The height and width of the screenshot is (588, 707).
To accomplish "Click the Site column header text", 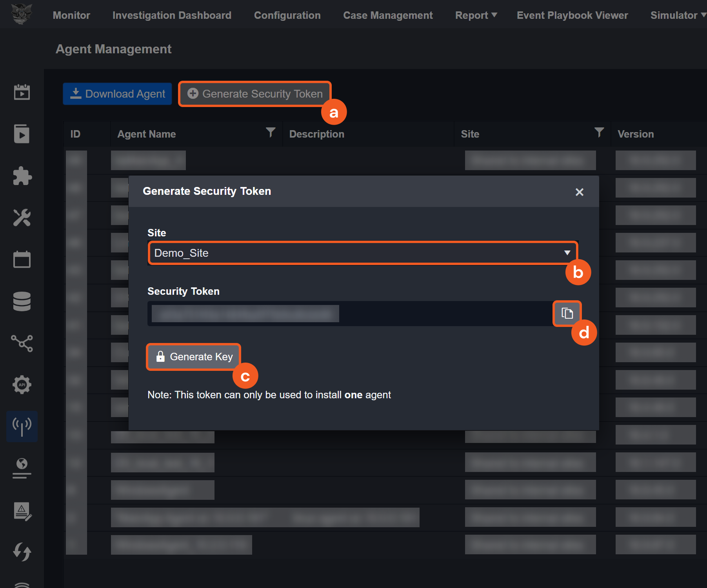I will coord(470,134).
